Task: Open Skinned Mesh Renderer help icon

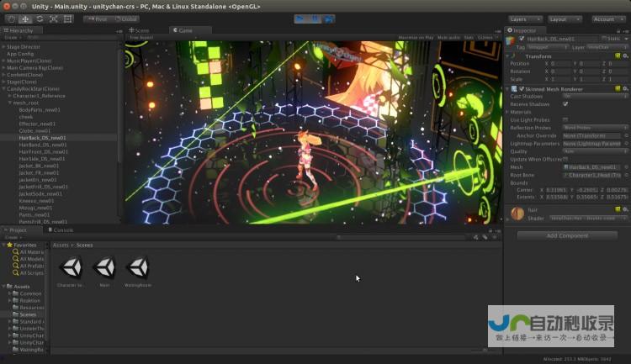Action: 618,89
